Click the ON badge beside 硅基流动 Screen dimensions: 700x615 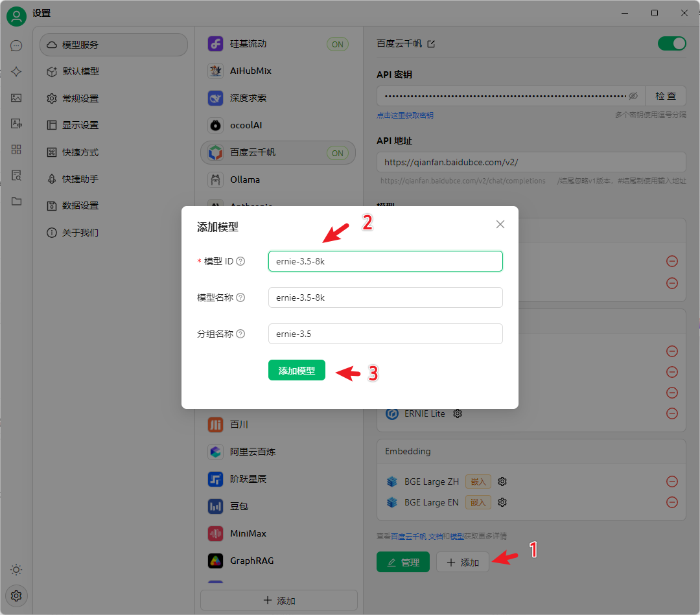(338, 44)
